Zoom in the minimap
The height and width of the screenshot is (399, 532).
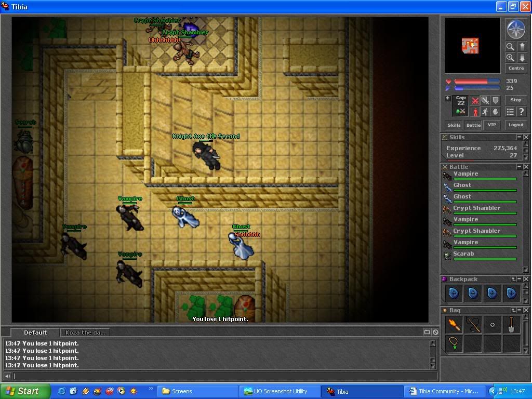pyautogui.click(x=510, y=58)
